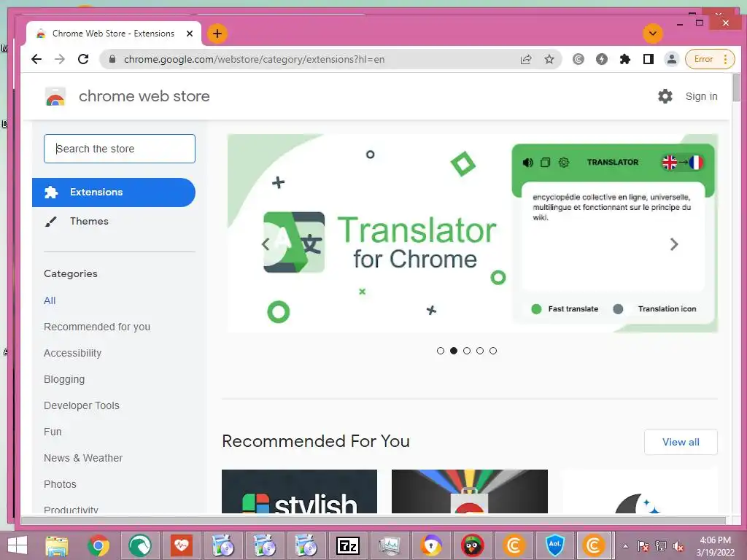Open the red heart monitor taskbar app
The height and width of the screenshot is (560, 747).
182,545
